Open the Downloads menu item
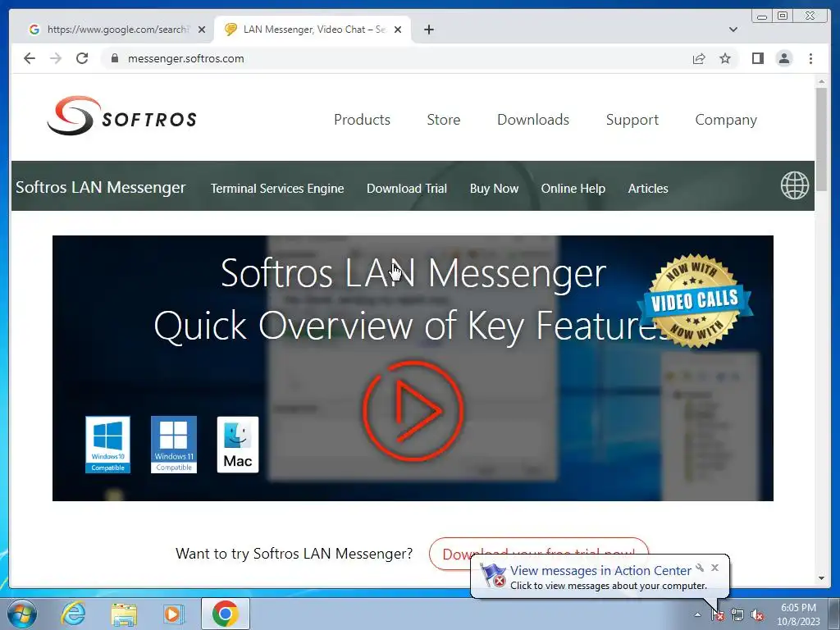 (x=533, y=120)
